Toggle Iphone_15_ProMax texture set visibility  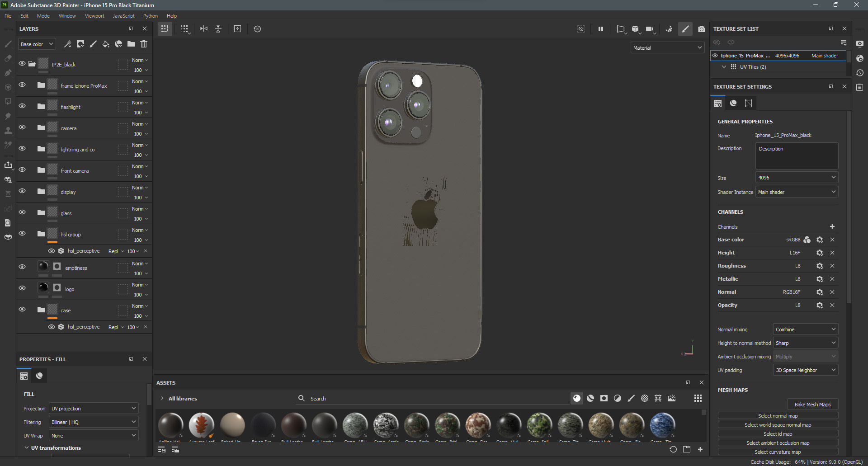tap(715, 56)
